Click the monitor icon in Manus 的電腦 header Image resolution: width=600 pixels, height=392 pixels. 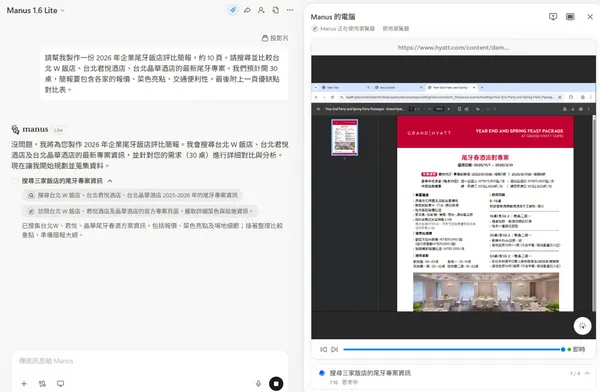[x=553, y=16]
